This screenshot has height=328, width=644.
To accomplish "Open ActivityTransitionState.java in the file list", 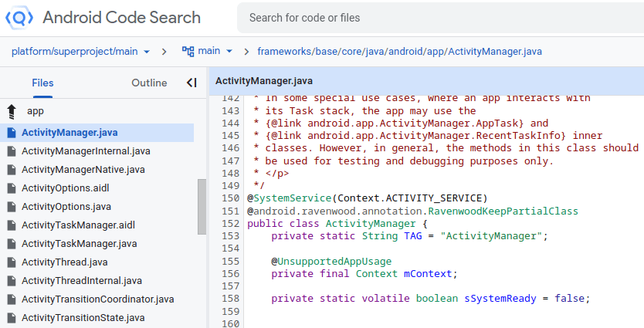I will 83,318.
